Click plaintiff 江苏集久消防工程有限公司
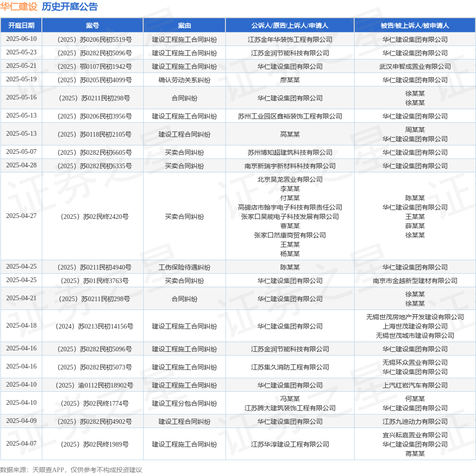The height and width of the screenshot is (474, 476). tap(290, 367)
